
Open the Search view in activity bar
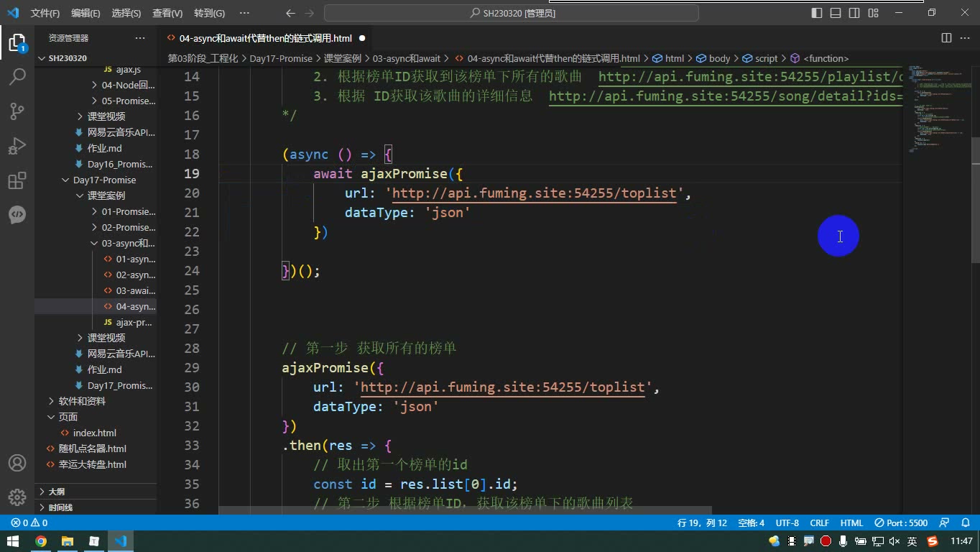tap(17, 76)
